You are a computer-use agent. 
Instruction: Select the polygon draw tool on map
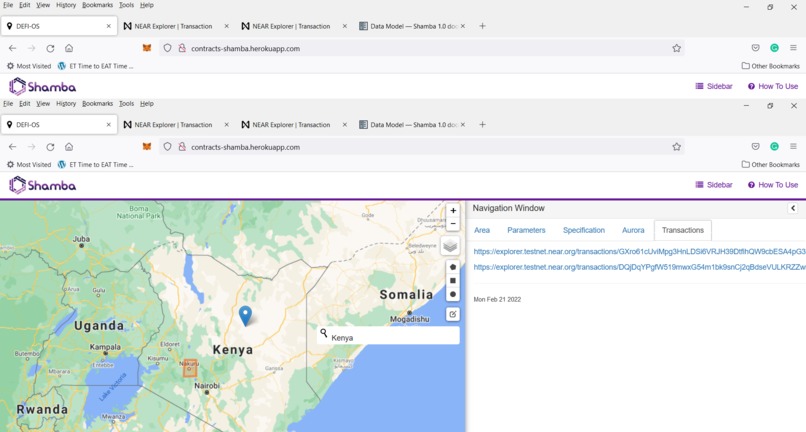pyautogui.click(x=453, y=267)
